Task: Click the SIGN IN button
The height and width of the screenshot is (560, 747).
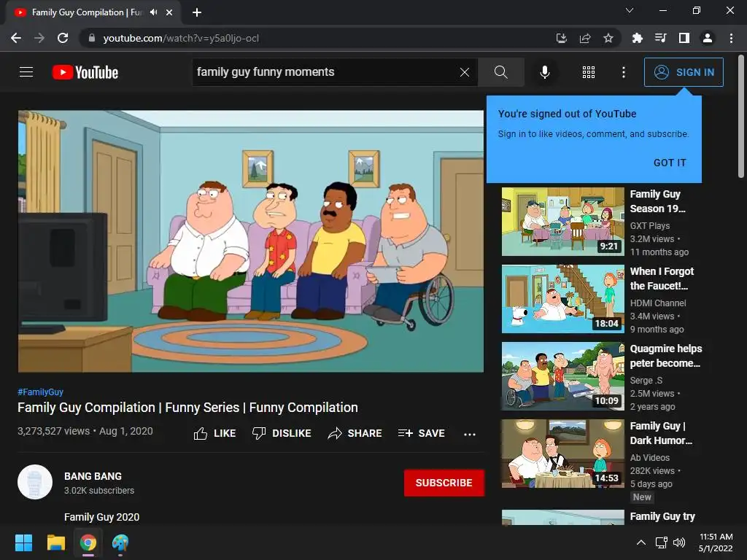Action: [x=684, y=72]
